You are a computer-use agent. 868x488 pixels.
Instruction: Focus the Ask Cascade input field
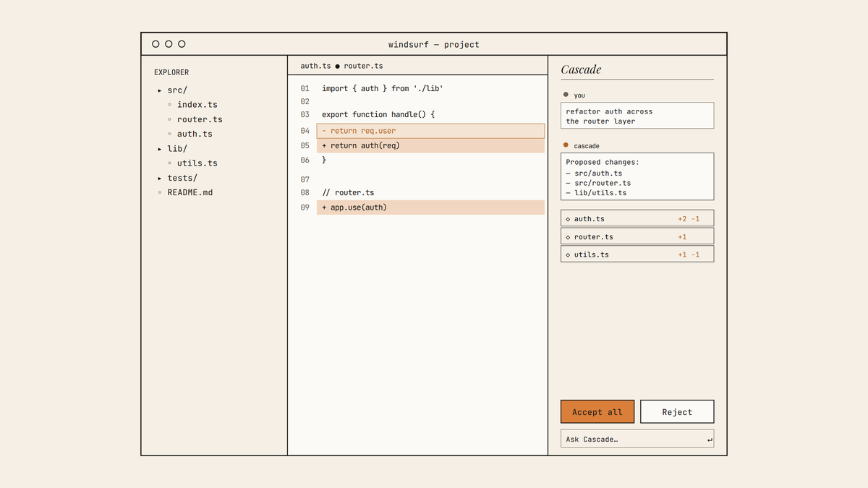point(637,439)
